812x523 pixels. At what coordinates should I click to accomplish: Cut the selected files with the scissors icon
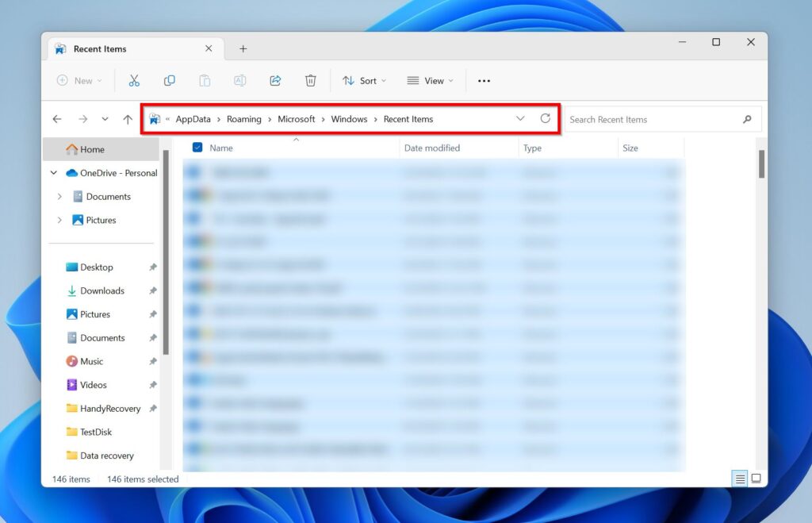(134, 80)
